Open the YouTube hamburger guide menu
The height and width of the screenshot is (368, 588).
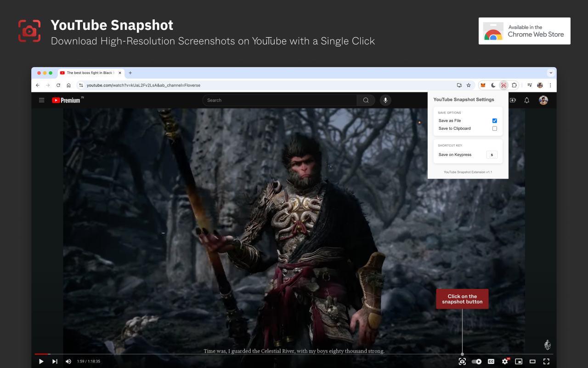point(42,100)
